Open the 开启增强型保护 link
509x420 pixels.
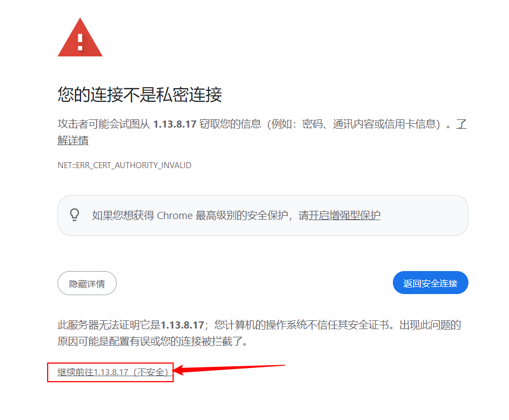point(344,215)
